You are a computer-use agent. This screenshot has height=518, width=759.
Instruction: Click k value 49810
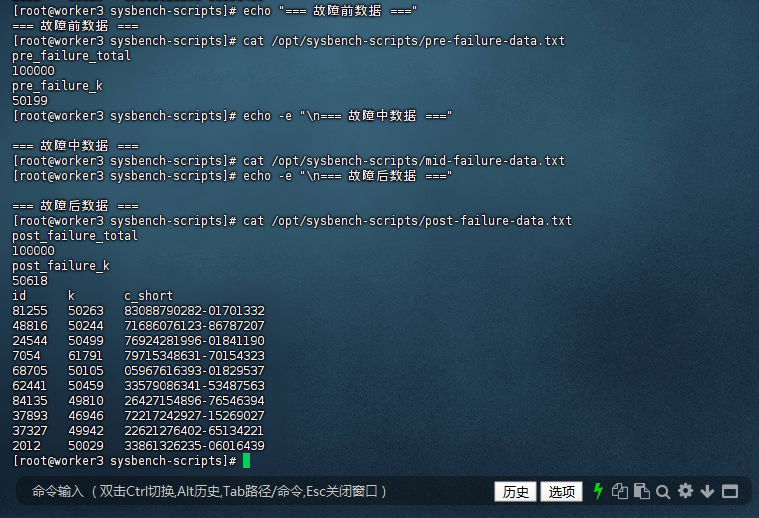coord(86,401)
